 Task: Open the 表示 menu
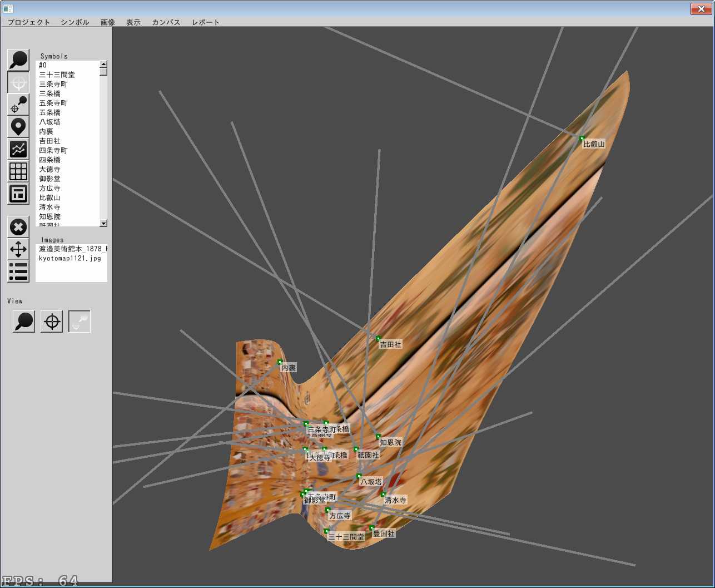(x=133, y=22)
